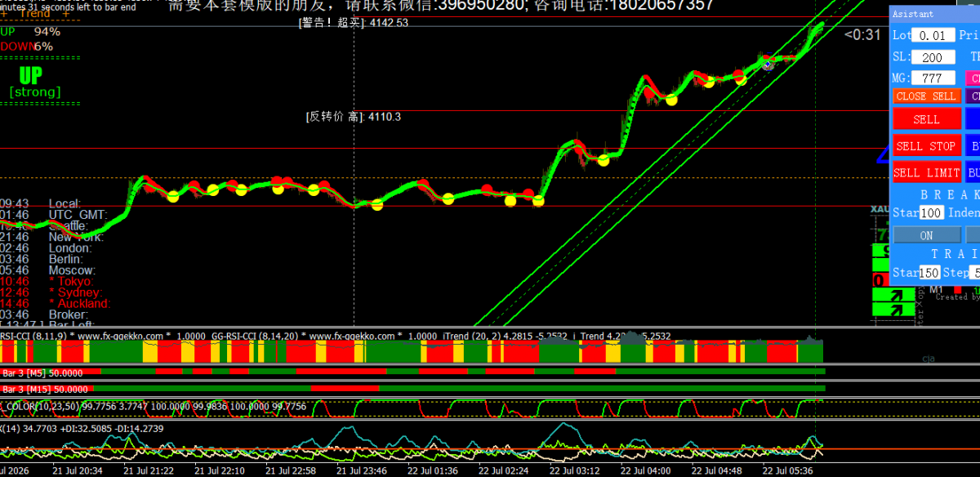Click the SELL STOP button
Viewport: 980px width, 477px height.
coord(927,146)
